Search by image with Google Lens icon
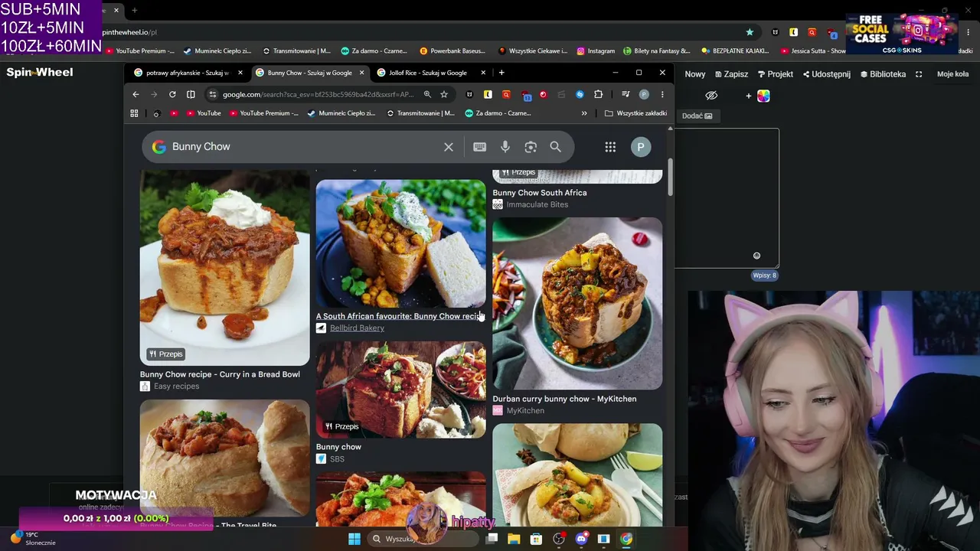 (531, 147)
